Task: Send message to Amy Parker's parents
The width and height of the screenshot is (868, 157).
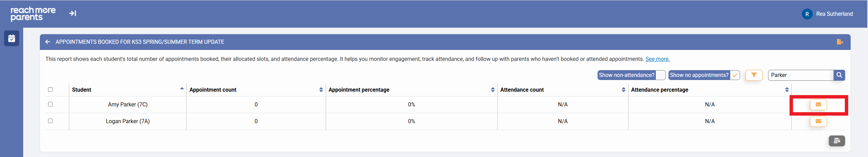Action: pos(818,104)
